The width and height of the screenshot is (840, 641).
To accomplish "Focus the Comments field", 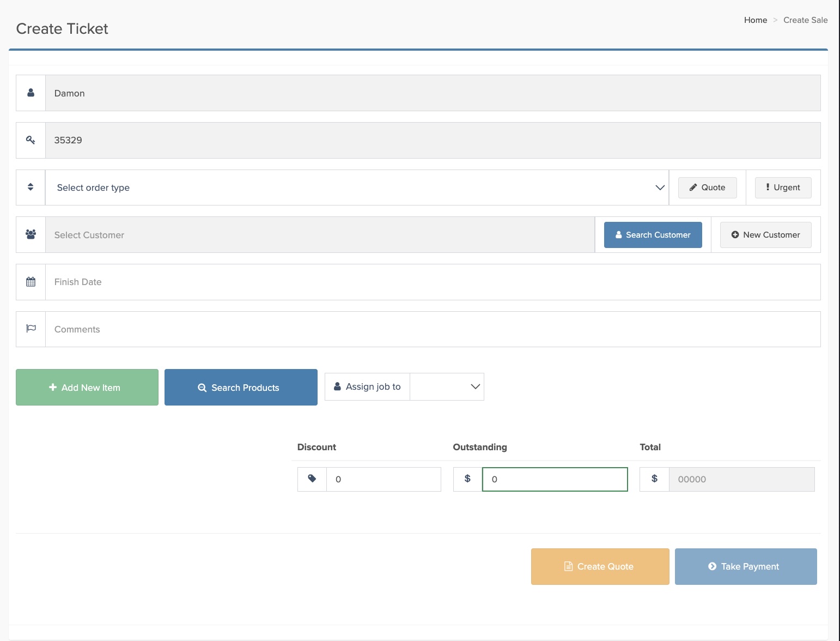I will [433, 329].
